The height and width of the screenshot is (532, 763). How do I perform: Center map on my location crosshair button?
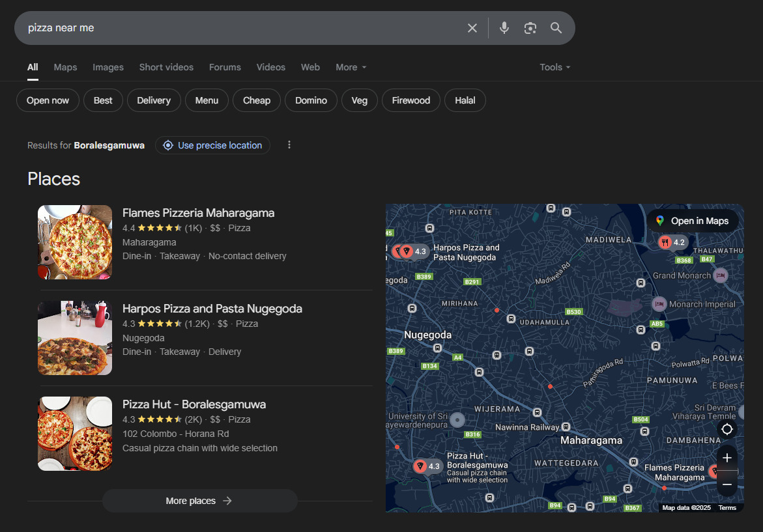tap(727, 429)
